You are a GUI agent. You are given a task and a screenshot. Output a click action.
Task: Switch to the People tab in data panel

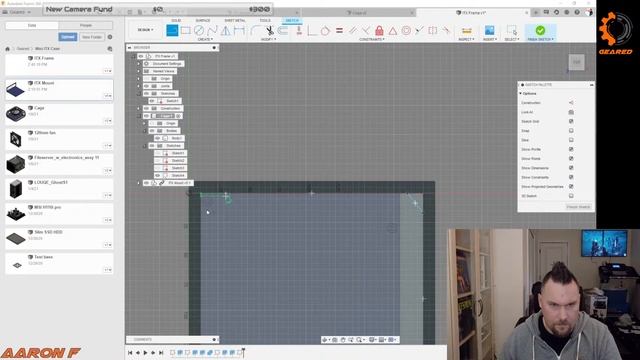pyautogui.click(x=86, y=25)
